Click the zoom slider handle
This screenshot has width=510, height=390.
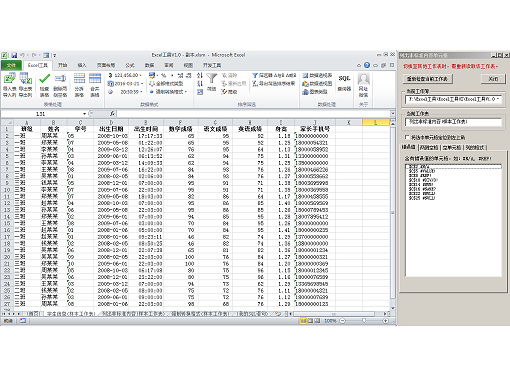[364, 321]
